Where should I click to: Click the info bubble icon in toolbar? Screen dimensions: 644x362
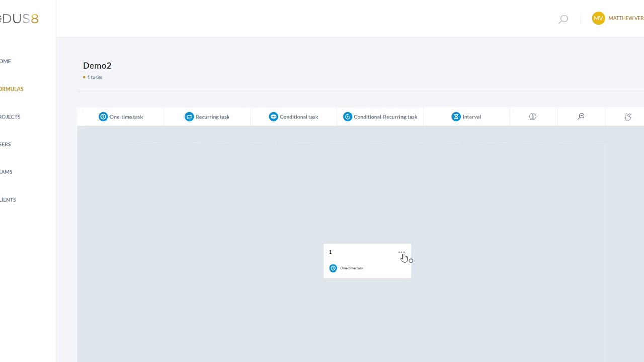click(533, 117)
